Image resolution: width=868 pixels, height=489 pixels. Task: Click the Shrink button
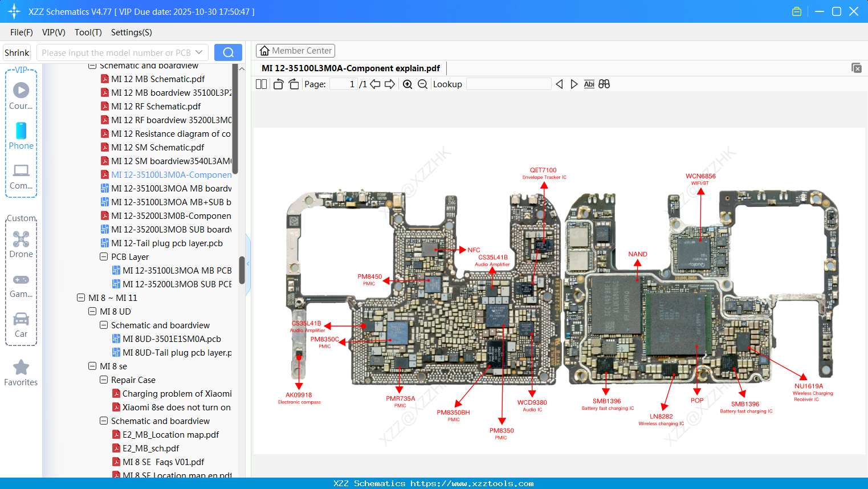tap(17, 52)
